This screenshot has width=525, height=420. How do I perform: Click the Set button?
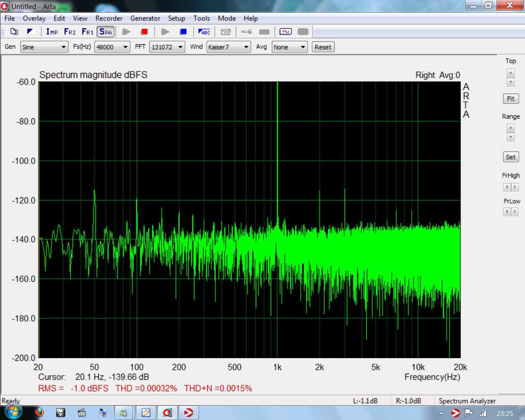coord(511,157)
